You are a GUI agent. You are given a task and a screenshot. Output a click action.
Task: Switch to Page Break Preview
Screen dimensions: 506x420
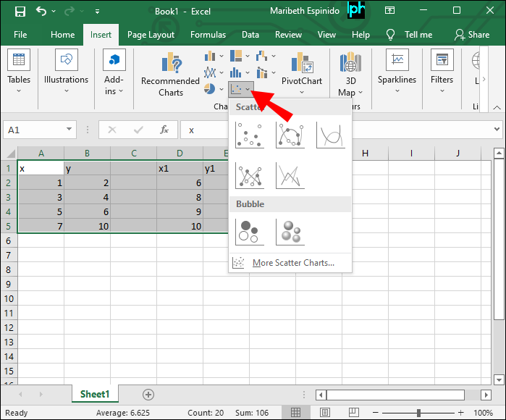pyautogui.click(x=354, y=412)
